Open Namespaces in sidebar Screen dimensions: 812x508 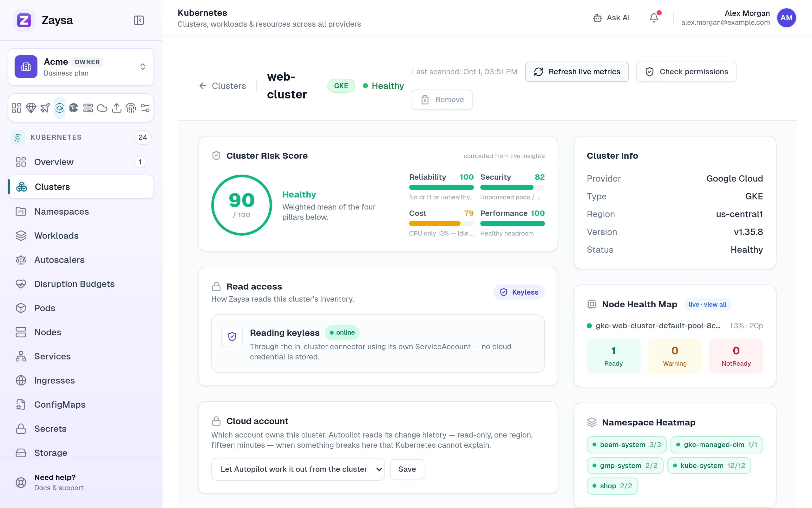[x=81, y=211]
